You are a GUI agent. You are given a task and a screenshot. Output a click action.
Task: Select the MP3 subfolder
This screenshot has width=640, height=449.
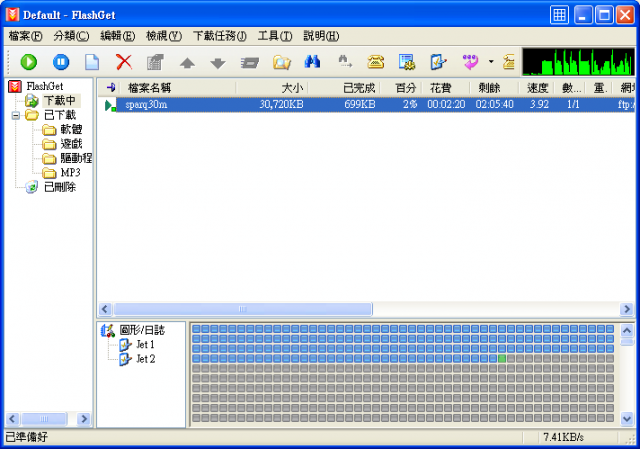pos(71,172)
